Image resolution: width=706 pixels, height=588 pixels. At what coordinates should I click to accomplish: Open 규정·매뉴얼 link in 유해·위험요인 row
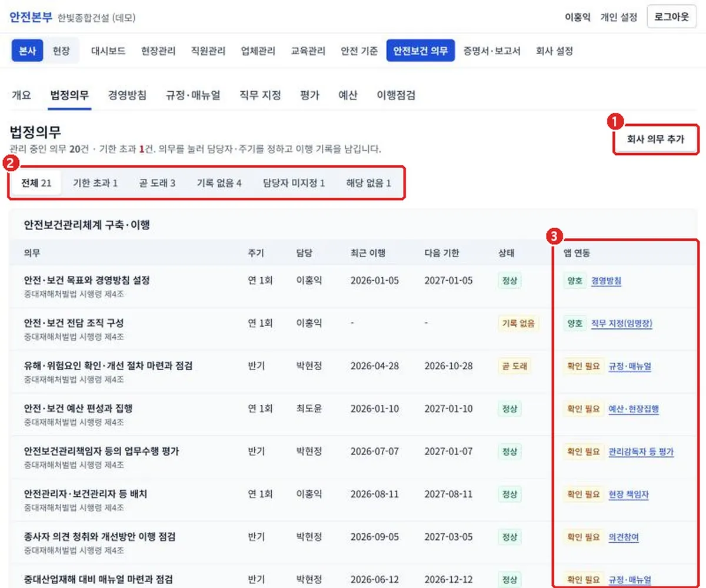pyautogui.click(x=630, y=366)
